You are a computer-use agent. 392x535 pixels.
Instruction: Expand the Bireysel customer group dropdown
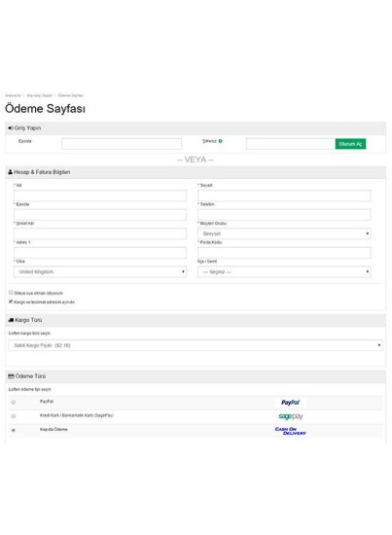pos(284,233)
